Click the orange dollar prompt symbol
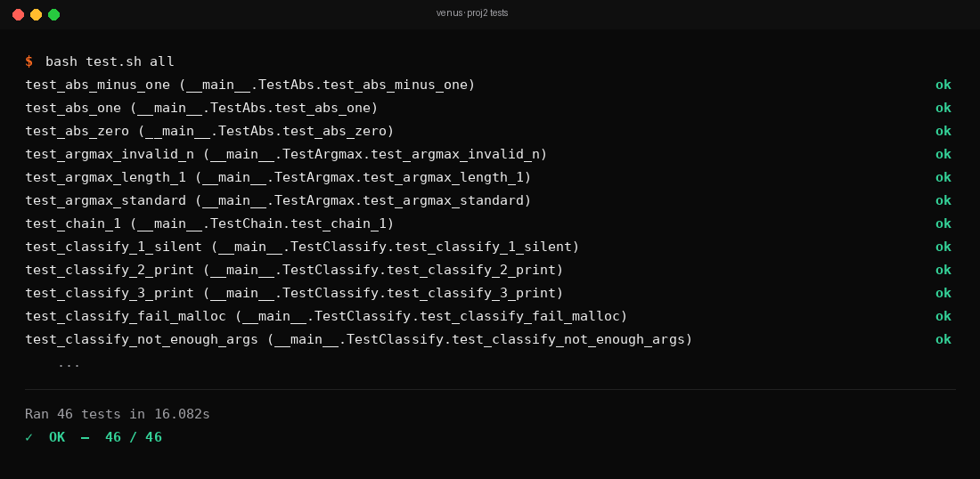Viewport: 980px width, 479px height. [x=29, y=61]
